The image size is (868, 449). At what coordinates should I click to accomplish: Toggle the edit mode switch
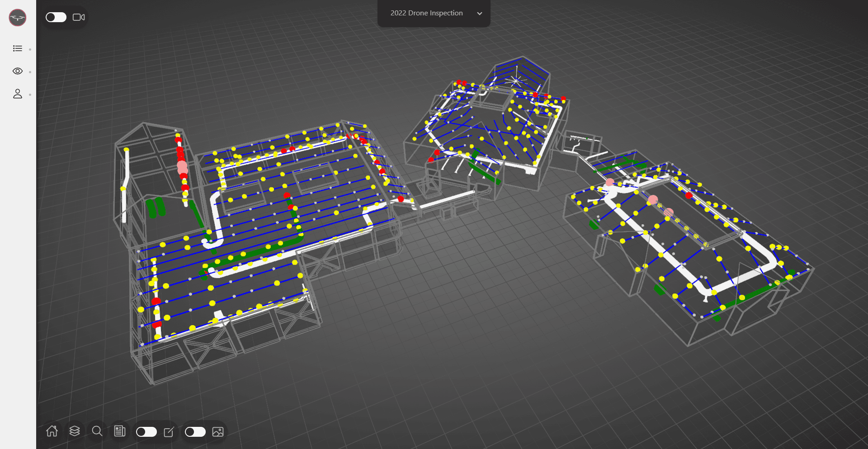coord(146,432)
